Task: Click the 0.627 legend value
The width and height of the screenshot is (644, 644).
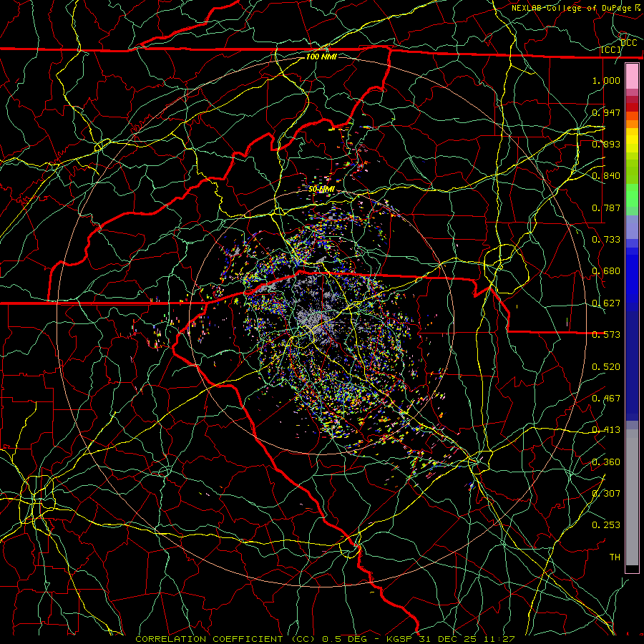Action: click(606, 303)
